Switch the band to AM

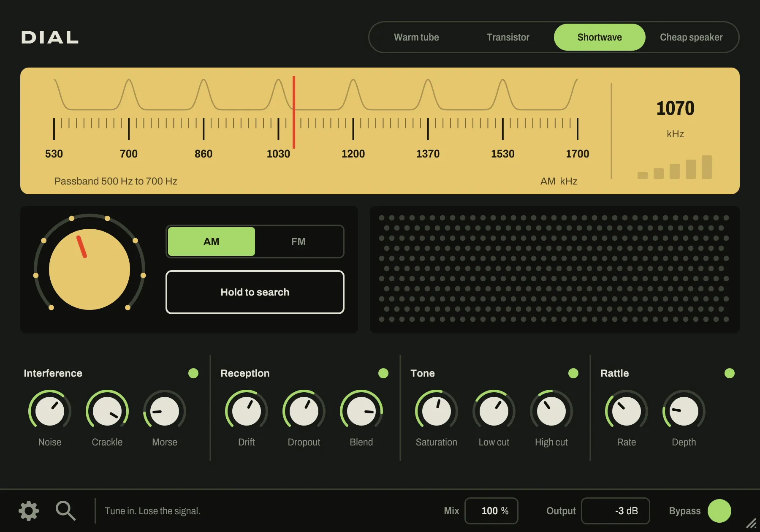click(212, 242)
